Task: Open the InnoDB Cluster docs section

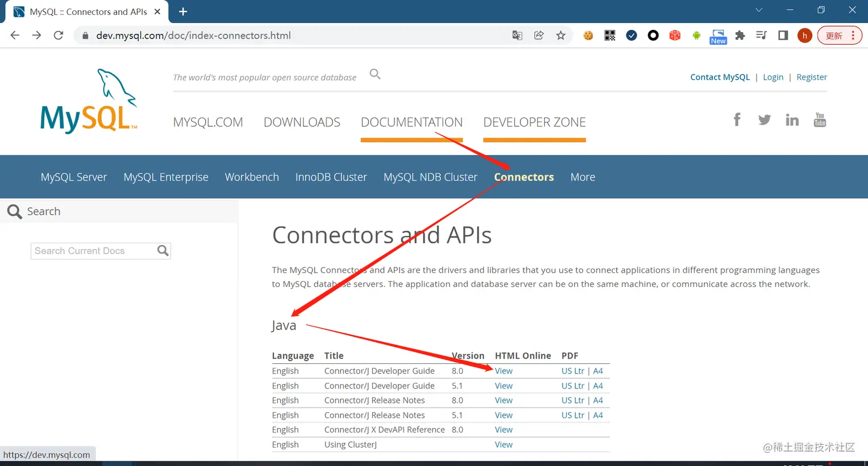Action: click(x=331, y=177)
